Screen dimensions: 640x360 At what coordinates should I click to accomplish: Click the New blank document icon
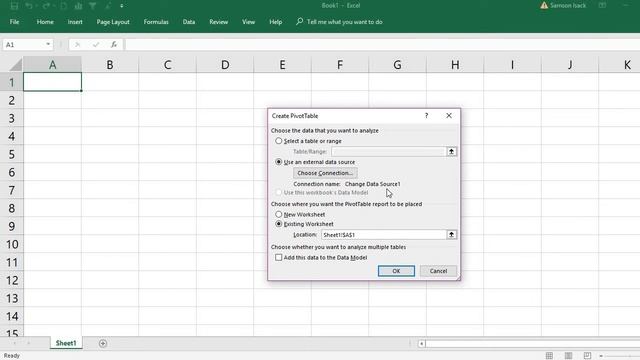[64, 6]
